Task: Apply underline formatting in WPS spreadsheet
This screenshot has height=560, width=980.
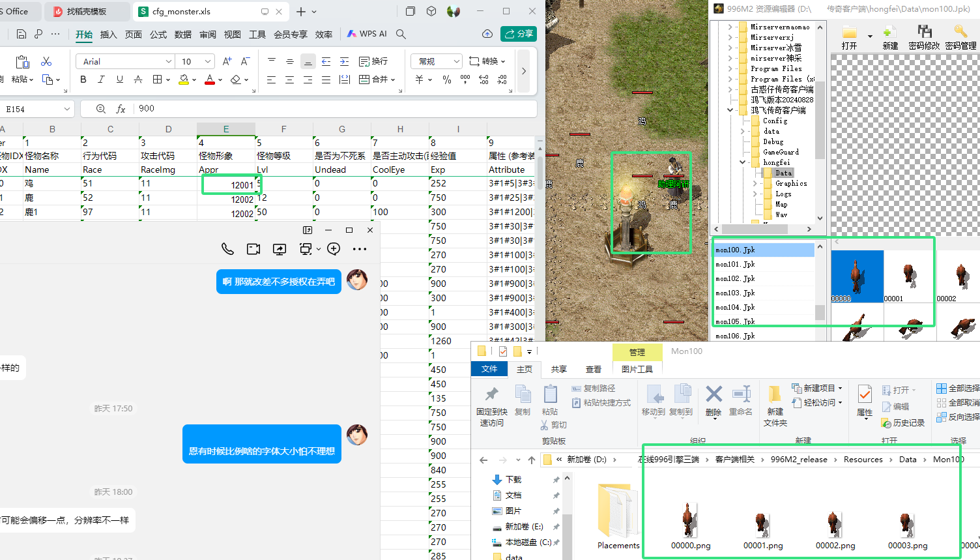Action: [119, 80]
